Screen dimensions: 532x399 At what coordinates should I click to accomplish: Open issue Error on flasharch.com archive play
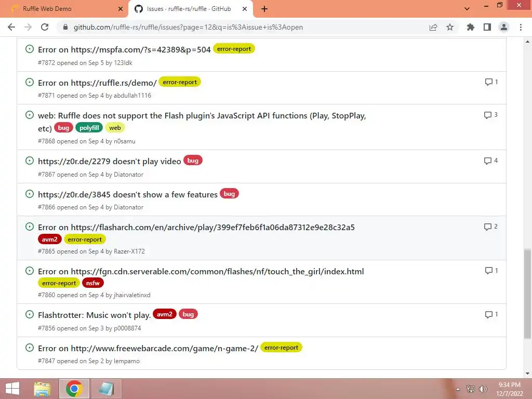click(196, 228)
